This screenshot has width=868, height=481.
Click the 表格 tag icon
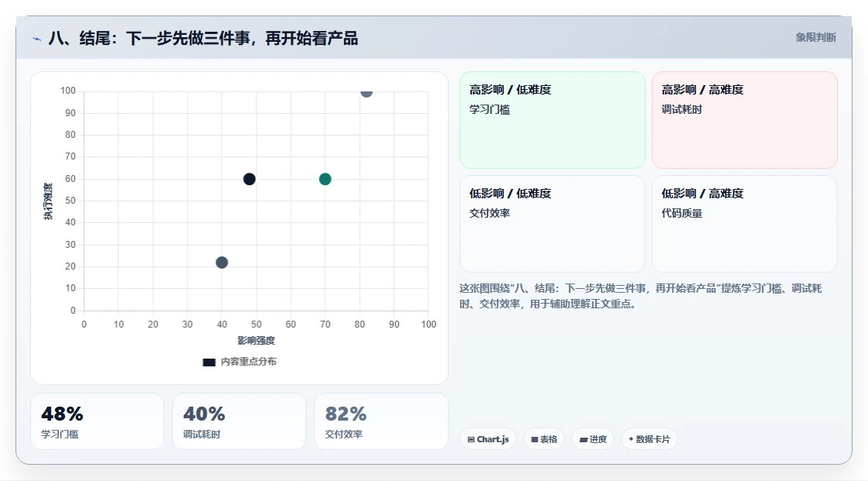[x=535, y=439]
